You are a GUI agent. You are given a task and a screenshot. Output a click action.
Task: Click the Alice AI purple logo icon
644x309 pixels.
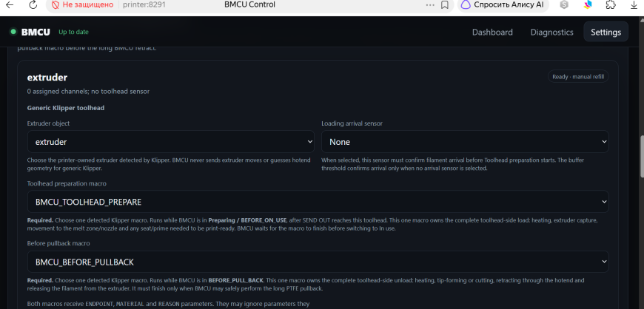point(466,5)
